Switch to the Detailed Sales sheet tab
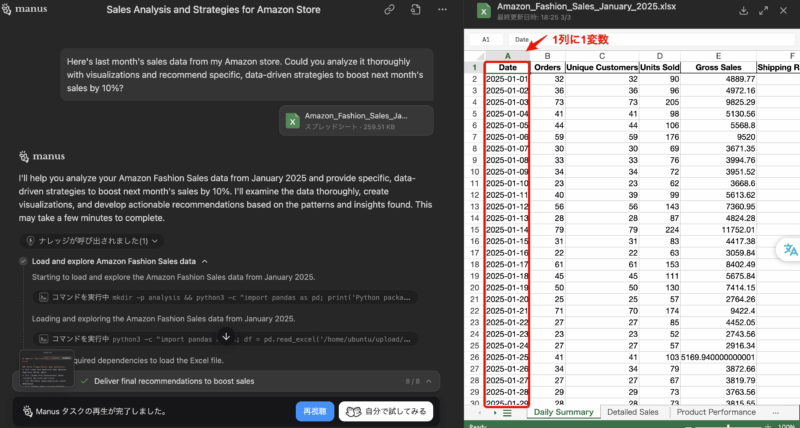The height and width of the screenshot is (428, 800). pyautogui.click(x=634, y=412)
